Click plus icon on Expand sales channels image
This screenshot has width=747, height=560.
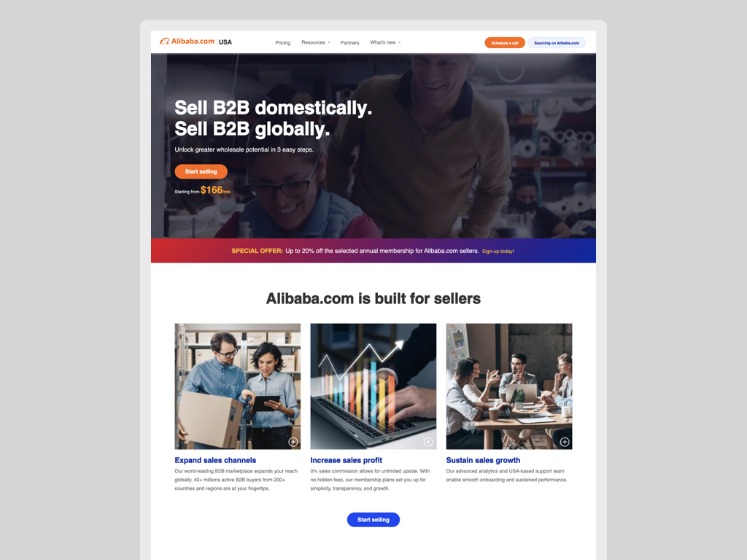[x=293, y=442]
